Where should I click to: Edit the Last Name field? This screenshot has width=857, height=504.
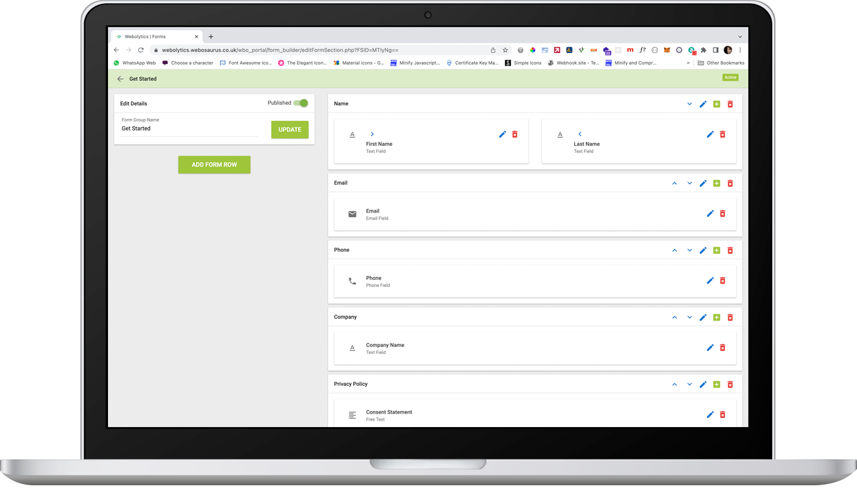tap(710, 134)
